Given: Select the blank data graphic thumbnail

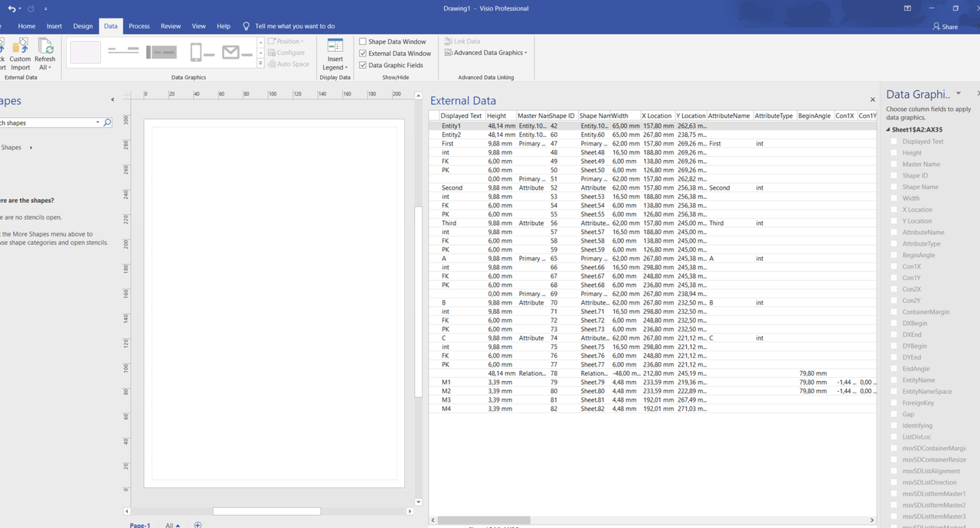Looking at the screenshot, I should (x=85, y=52).
